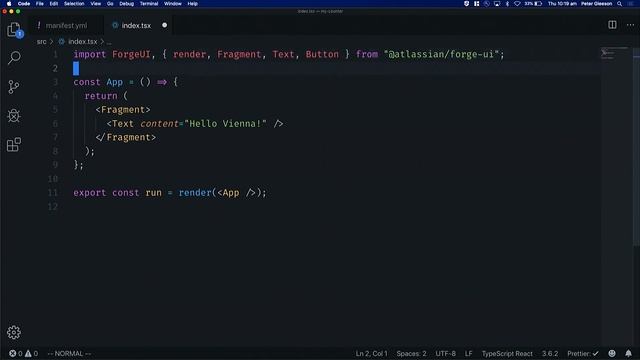Click the shield icon in the macOS menu bar
The width and height of the screenshot is (640, 360).
pyautogui.click(x=467, y=4)
